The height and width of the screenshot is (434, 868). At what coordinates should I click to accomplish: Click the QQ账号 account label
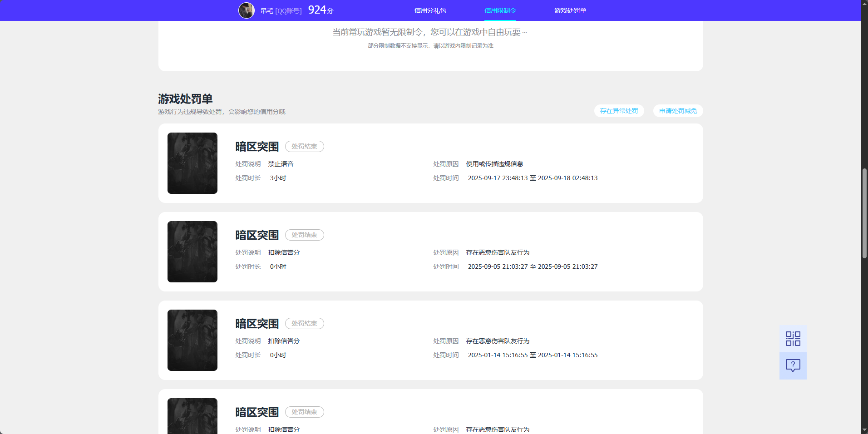(288, 10)
